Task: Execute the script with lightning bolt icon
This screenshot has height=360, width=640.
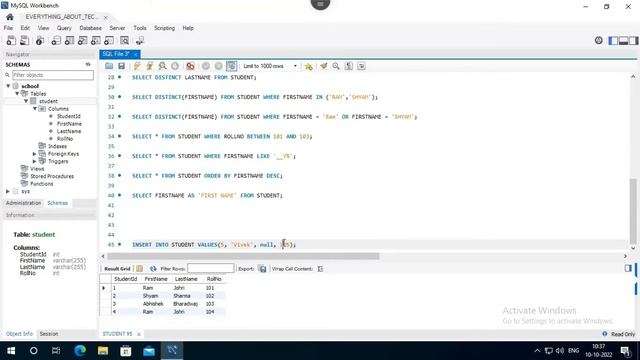Action: (137, 66)
